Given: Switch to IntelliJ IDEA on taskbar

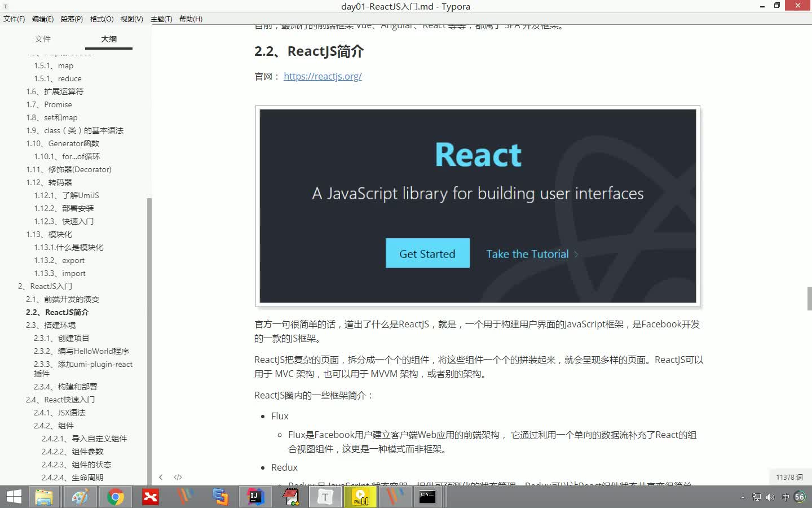Looking at the screenshot, I should tap(255, 497).
